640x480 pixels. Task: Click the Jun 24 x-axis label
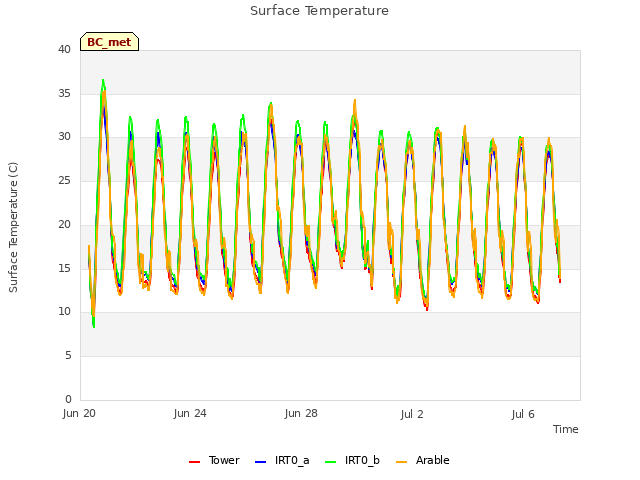pos(190,414)
